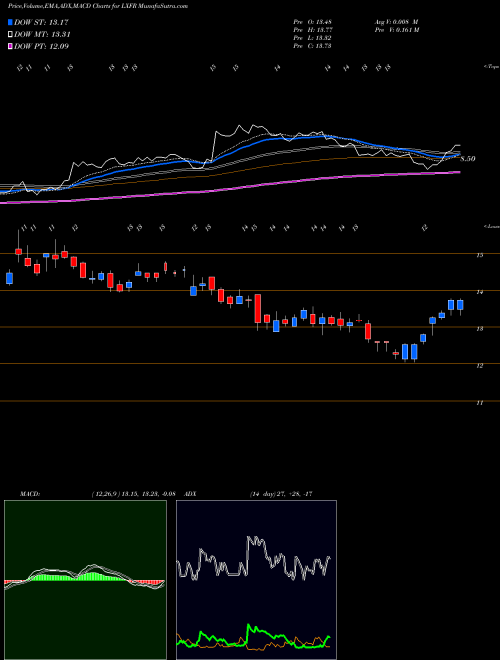Screen dimensions: 500x660
Task: Click the green MACD histogram panel
Action: click(x=85, y=580)
